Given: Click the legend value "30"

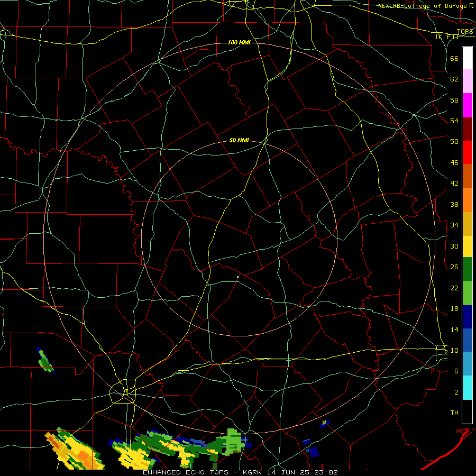Looking at the screenshot, I should pyautogui.click(x=454, y=246).
